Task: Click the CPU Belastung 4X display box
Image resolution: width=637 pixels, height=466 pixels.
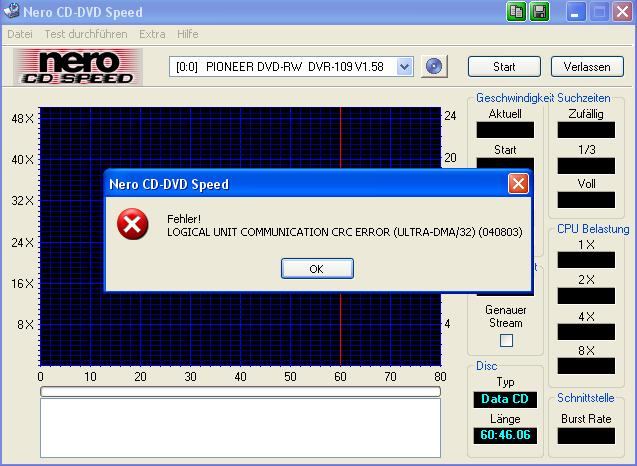Action: point(586,332)
